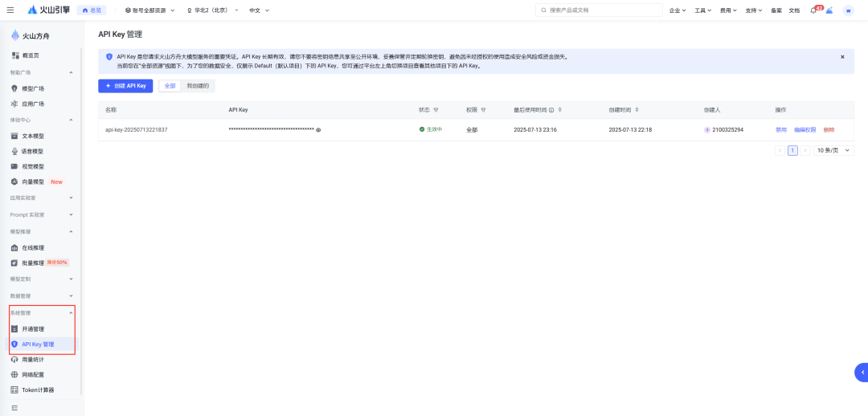Screen dimensions: 868x416
Task: Click the name api-key-20250713221837
Action: pos(136,130)
